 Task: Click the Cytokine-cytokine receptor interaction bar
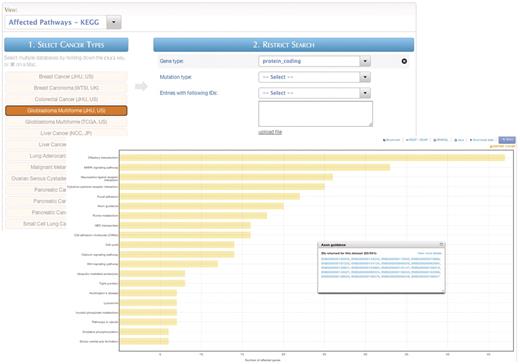tap(222, 187)
